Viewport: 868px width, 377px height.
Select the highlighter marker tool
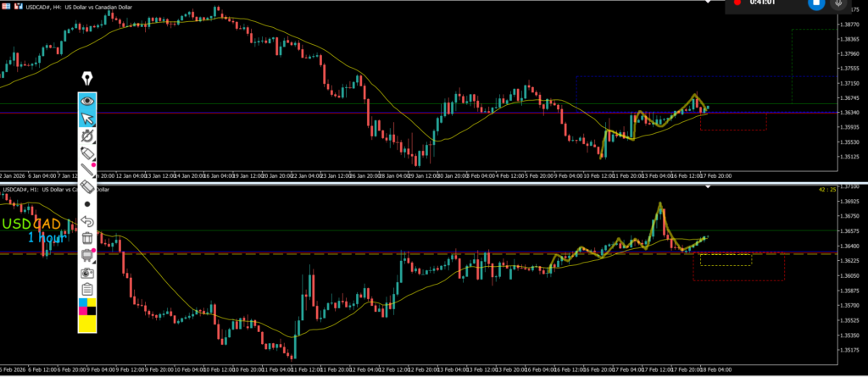pyautogui.click(x=87, y=136)
